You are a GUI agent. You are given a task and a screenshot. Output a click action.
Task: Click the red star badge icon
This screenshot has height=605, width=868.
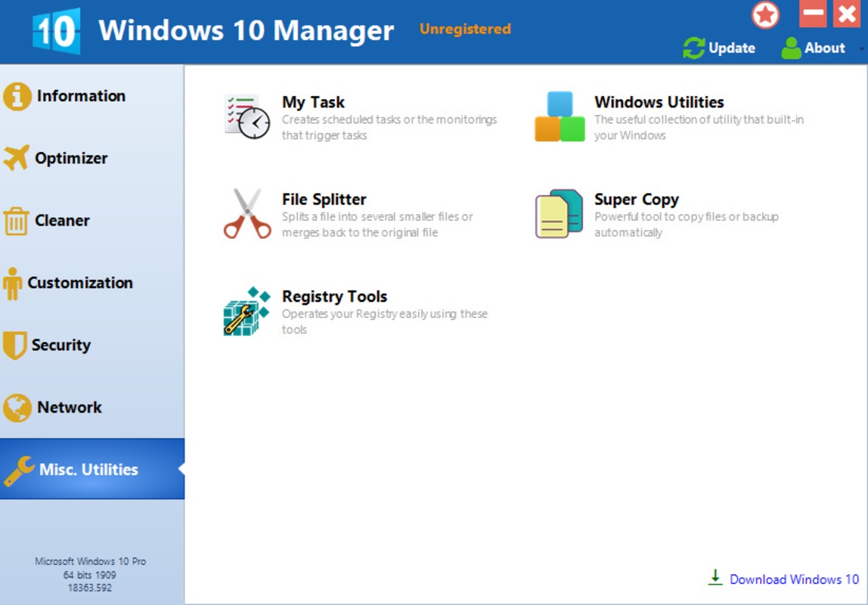(x=765, y=15)
